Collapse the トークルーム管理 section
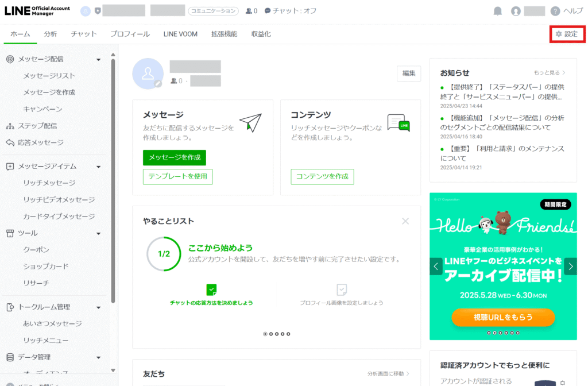 [x=99, y=308]
